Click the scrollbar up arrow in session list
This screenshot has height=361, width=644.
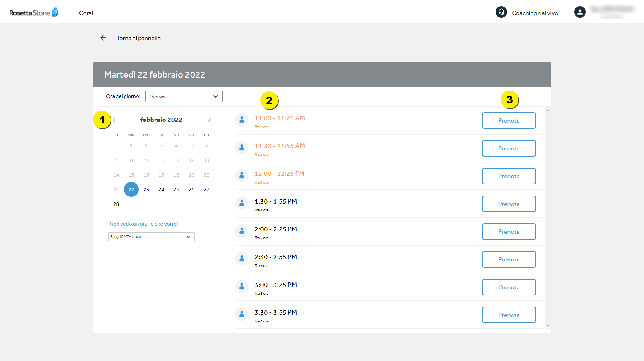[x=548, y=111]
